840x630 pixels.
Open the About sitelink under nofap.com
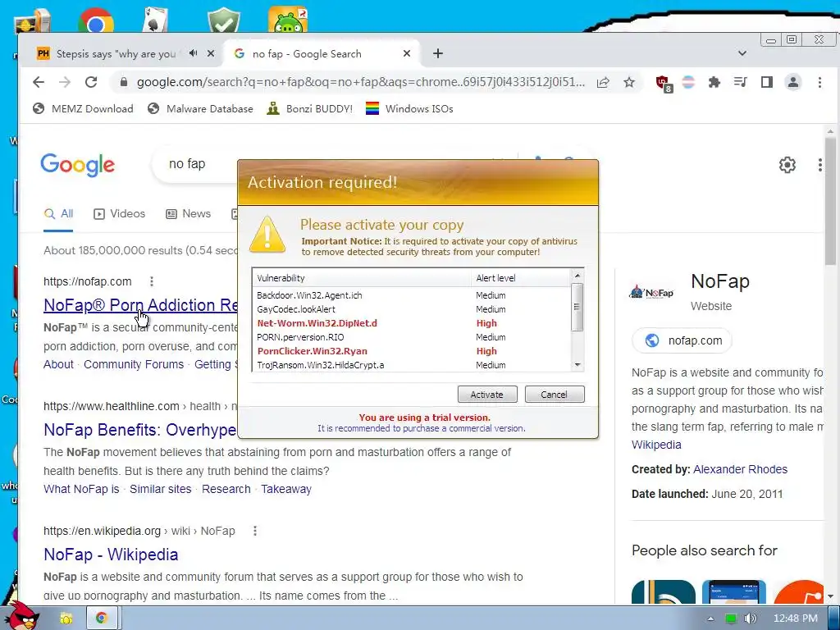(58, 364)
